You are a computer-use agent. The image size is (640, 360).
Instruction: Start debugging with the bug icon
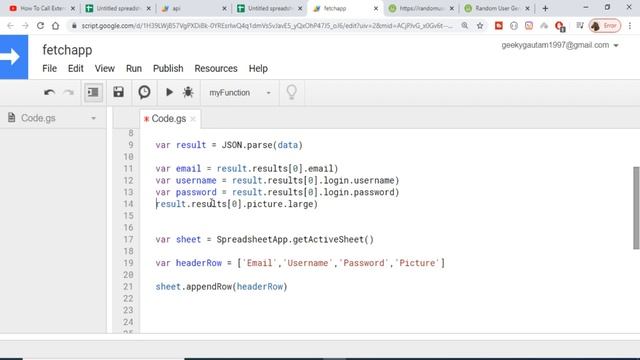point(188,92)
